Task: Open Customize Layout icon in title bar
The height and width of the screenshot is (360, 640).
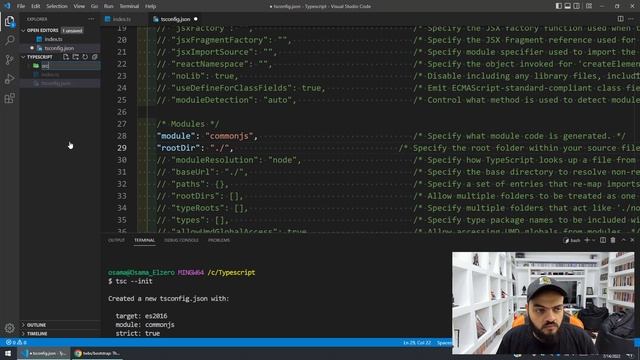Action: 589,6
